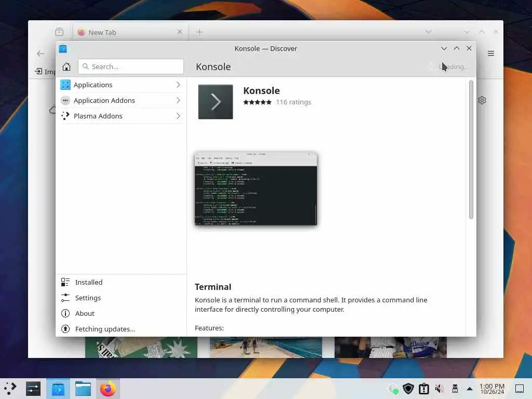Expand hidden system tray icons arrow
Viewport: 532px width, 399px height.
[x=470, y=389]
